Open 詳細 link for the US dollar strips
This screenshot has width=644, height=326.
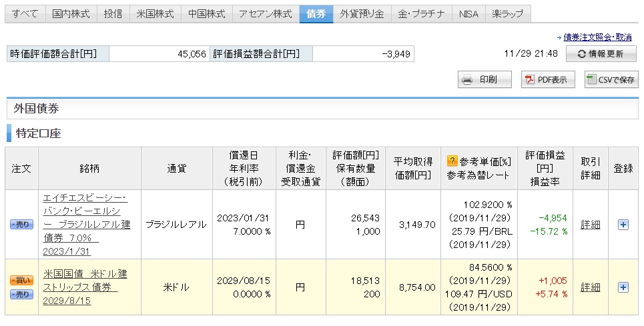tap(590, 287)
